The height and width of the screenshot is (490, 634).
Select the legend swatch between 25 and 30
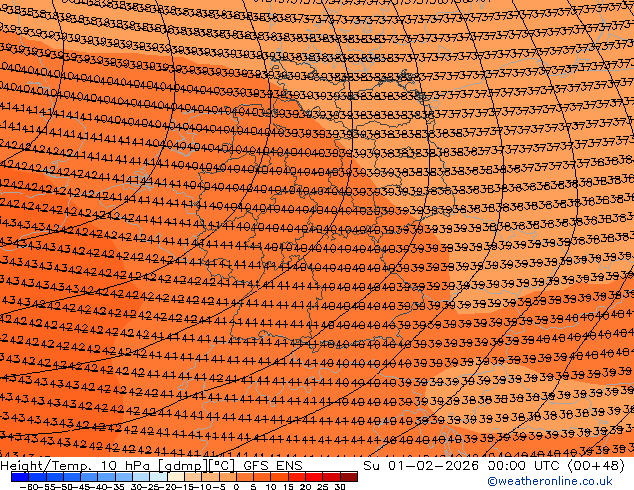click(331, 477)
